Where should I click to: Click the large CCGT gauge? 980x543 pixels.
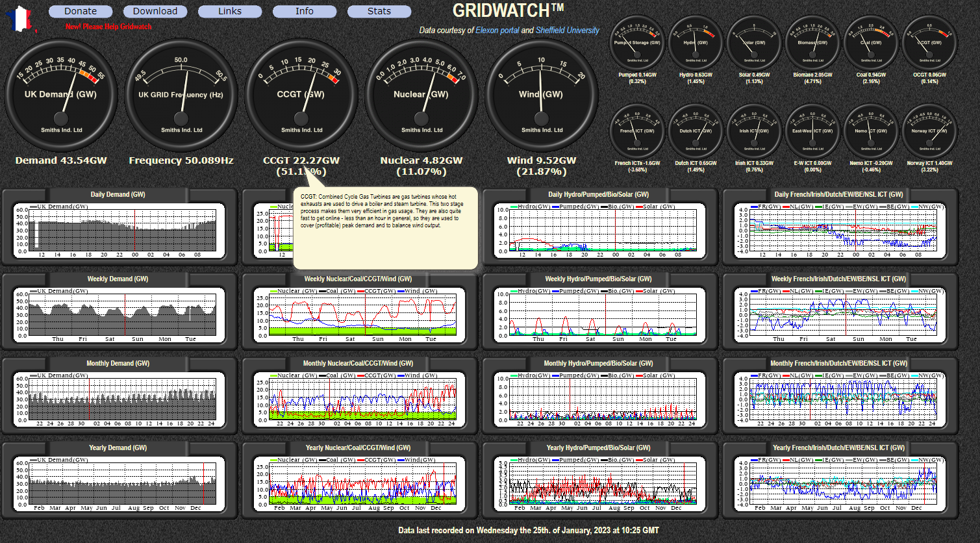click(301, 95)
